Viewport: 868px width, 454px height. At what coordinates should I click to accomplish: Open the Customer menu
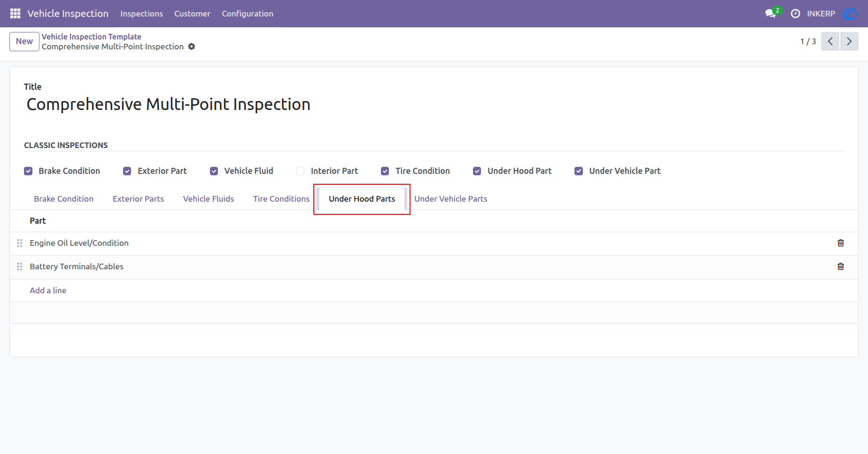point(192,14)
